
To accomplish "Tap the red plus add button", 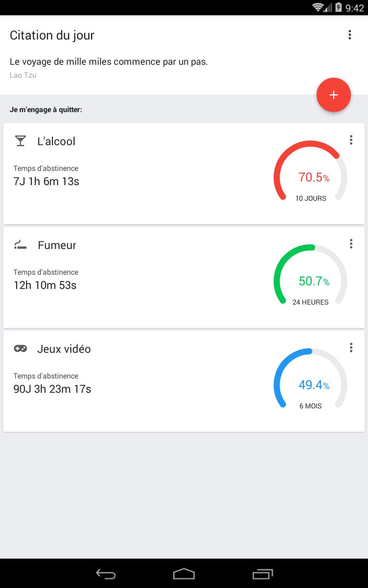I will [x=333, y=95].
